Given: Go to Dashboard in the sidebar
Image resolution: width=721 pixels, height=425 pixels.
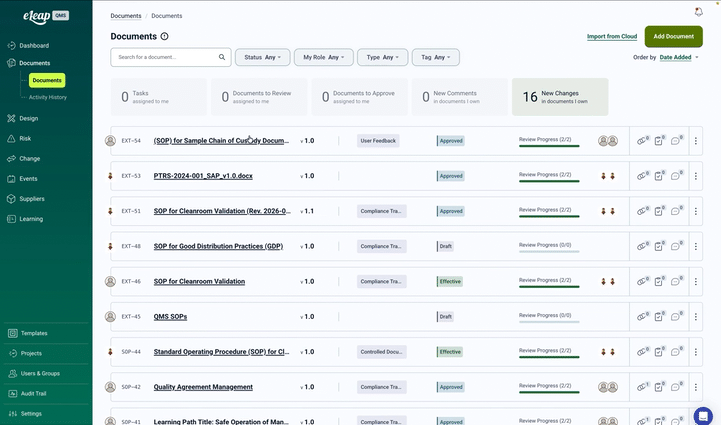Looking at the screenshot, I should tap(34, 46).
